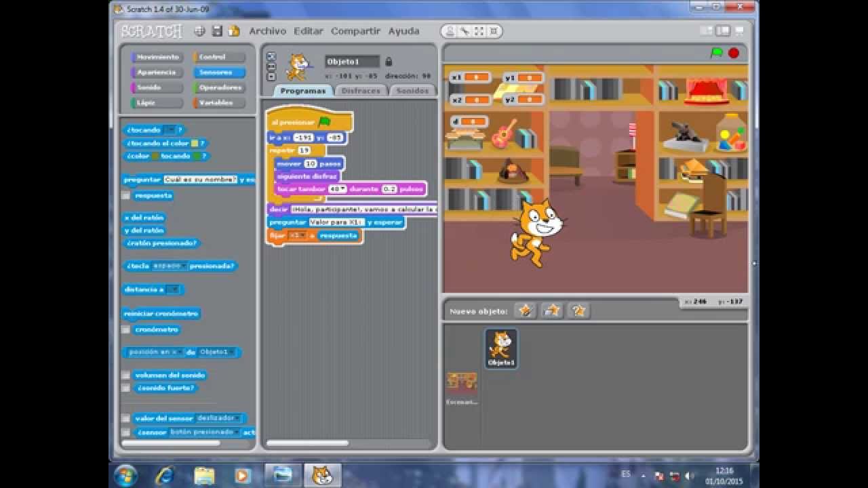Select the Variables block category

click(219, 103)
